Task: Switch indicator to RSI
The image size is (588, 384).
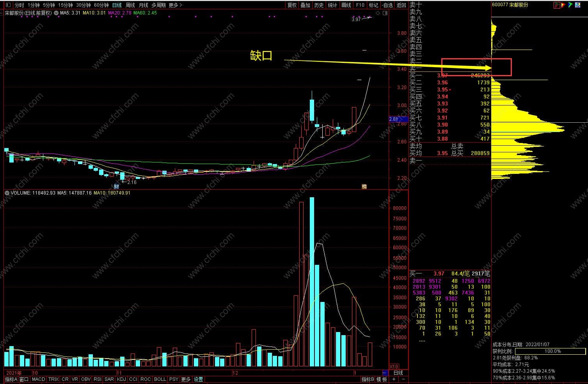Action: point(98,379)
